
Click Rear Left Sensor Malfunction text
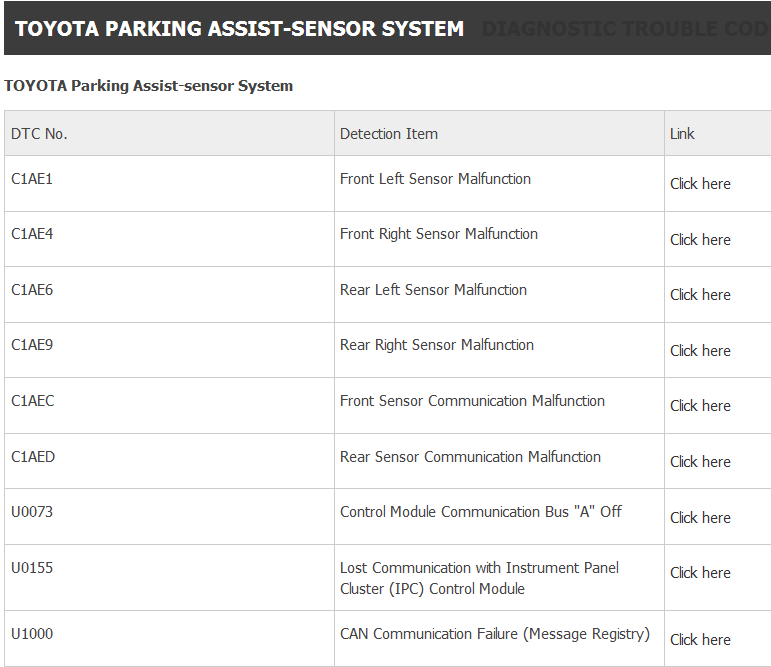click(x=433, y=290)
